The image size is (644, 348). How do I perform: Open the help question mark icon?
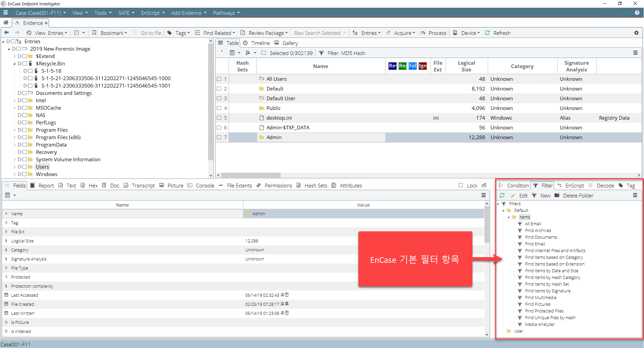coord(637,13)
